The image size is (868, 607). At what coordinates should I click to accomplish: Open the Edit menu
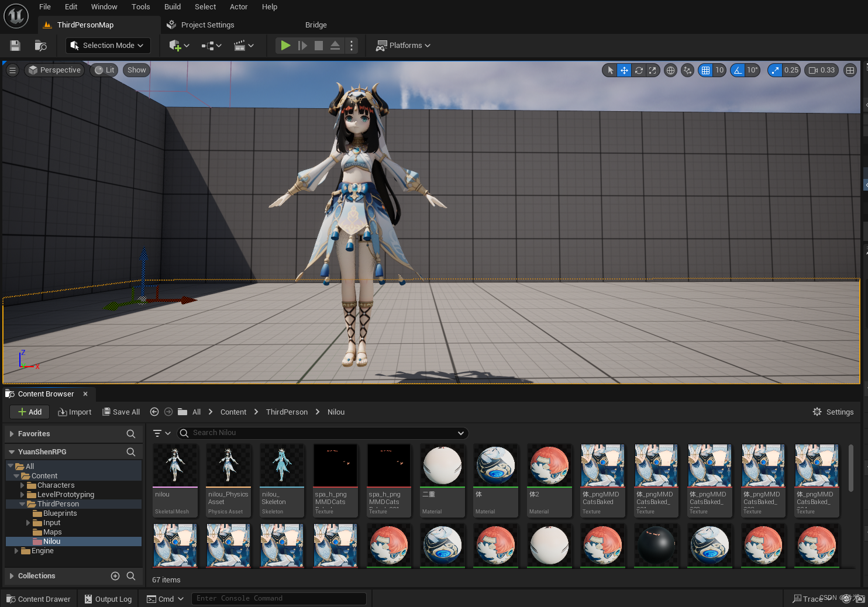point(71,7)
